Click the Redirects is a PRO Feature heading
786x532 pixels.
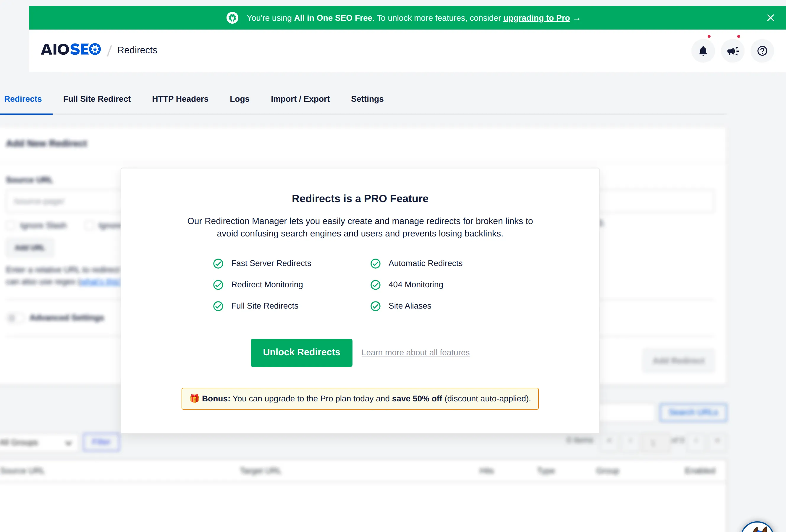pos(360,198)
